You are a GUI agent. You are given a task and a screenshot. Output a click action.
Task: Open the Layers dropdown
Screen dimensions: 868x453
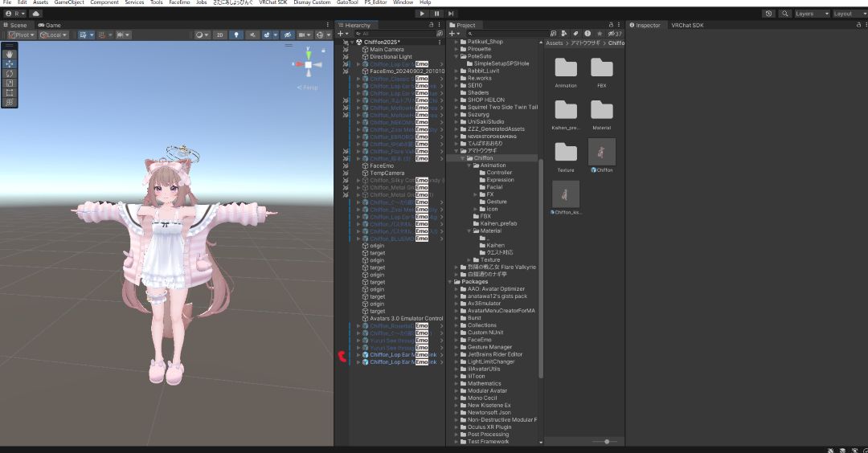pyautogui.click(x=812, y=14)
